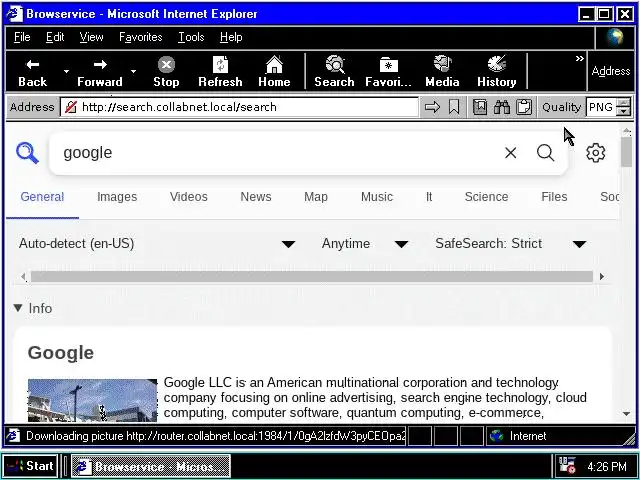Increase Quality with the up spinner
Viewport: 640px width, 480px height.
pyautogui.click(x=623, y=103)
